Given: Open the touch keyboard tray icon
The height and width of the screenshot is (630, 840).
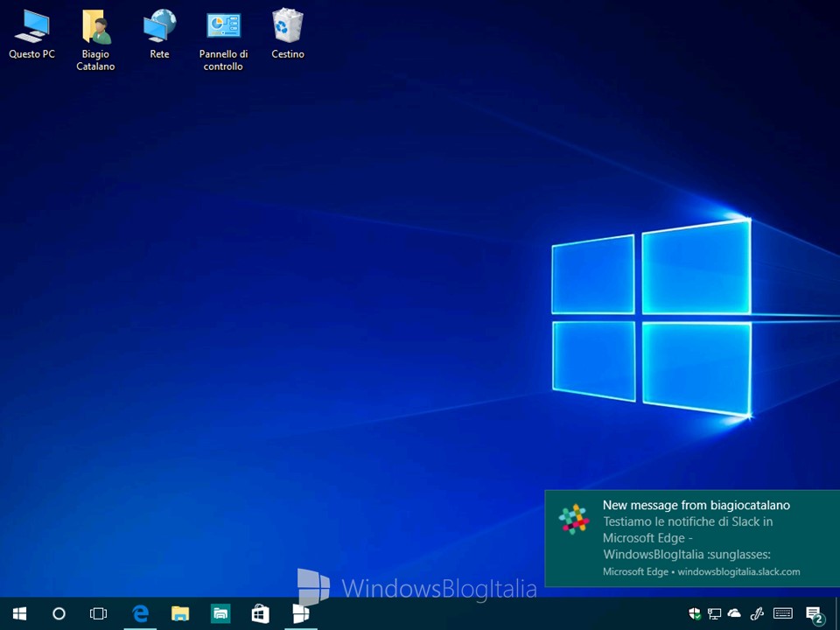Looking at the screenshot, I should pos(783,614).
